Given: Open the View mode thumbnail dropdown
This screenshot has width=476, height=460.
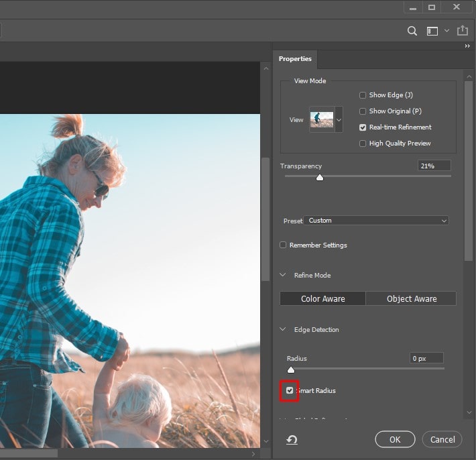Looking at the screenshot, I should click(x=339, y=120).
